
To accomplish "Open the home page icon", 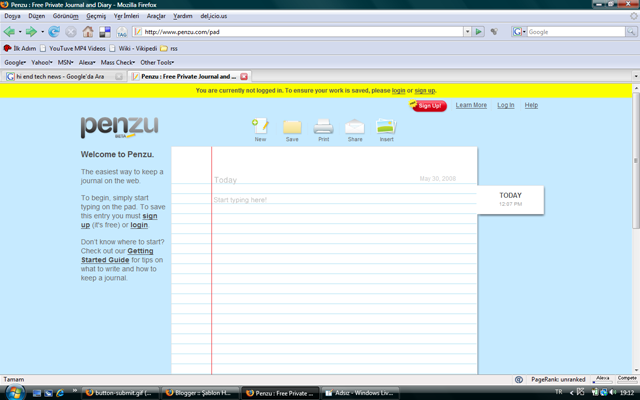I will coord(88,31).
